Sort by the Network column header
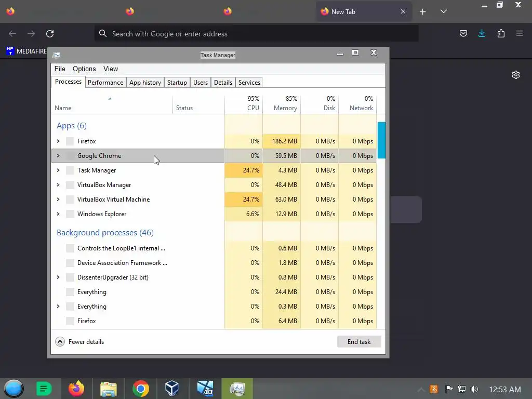This screenshot has height=399, width=532. click(x=357, y=103)
